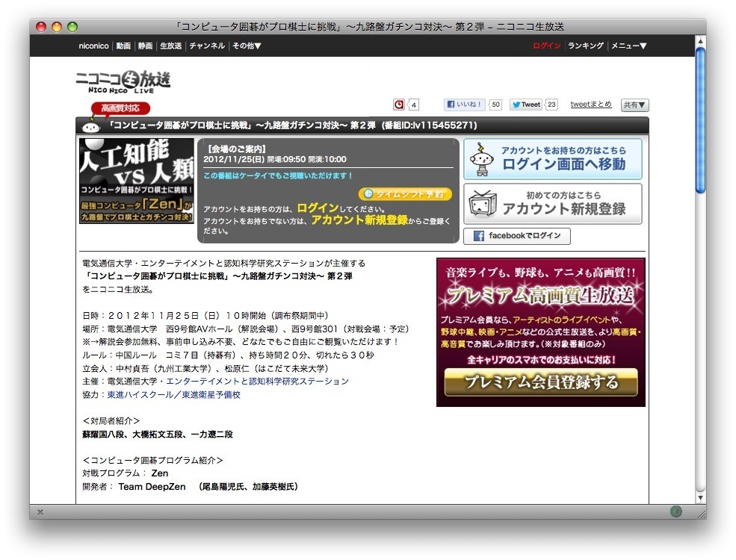The image size is (736, 560).
Task: Click プレミアム高画質生放送 banner ad
Action: [x=541, y=332]
